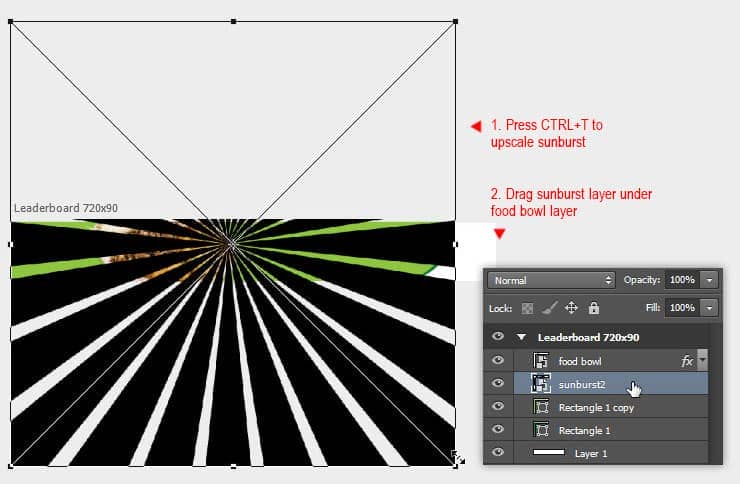Click the sunburst2 smart object thumbnail
Image resolution: width=740 pixels, height=484 pixels.
click(x=541, y=384)
